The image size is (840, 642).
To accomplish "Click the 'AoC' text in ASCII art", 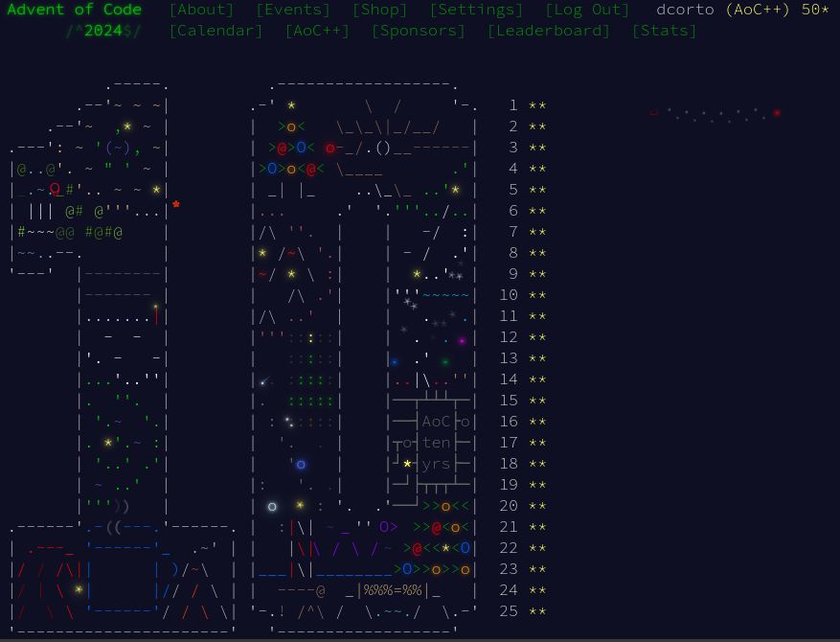I will pos(436,422).
